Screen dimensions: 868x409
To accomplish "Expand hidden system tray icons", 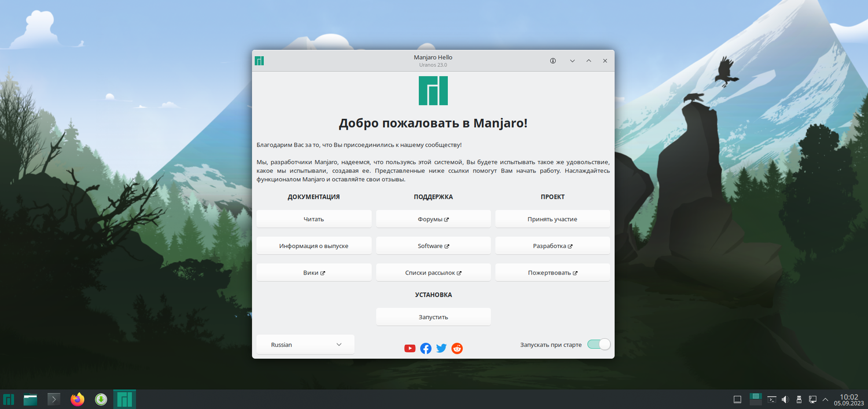I will point(825,399).
